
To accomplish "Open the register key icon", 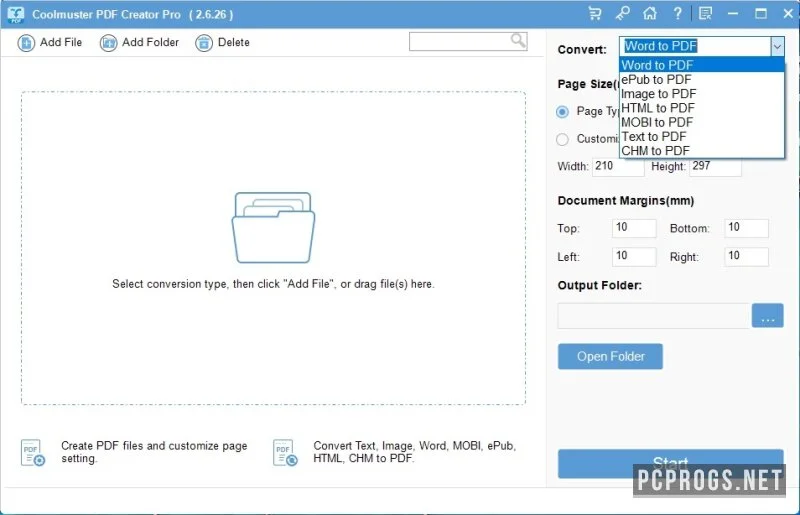I will (x=622, y=14).
